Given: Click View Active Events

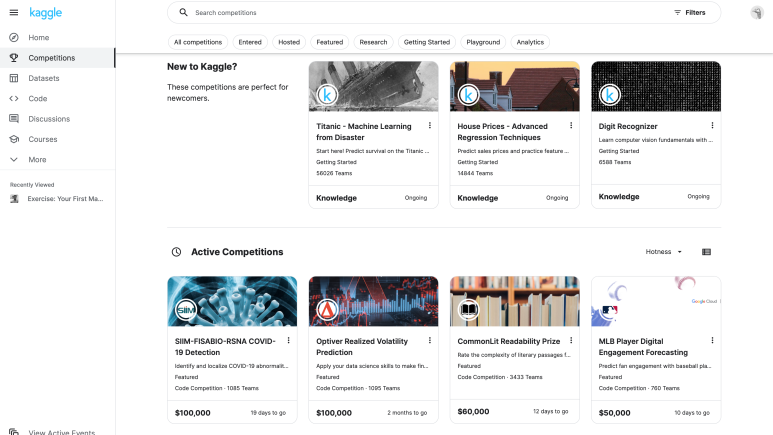Looking at the screenshot, I should [62, 433].
